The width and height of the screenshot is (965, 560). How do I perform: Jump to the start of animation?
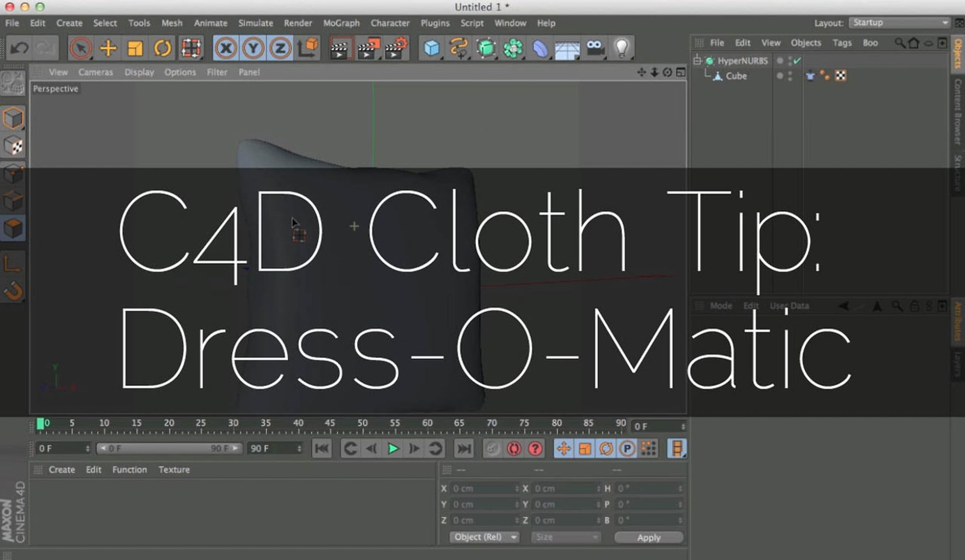coord(322,448)
